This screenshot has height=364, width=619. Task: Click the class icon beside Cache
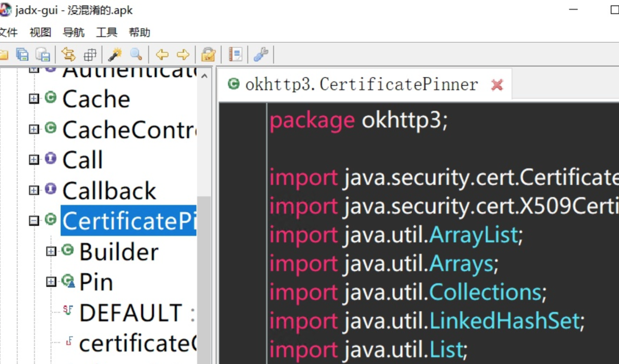click(x=50, y=97)
